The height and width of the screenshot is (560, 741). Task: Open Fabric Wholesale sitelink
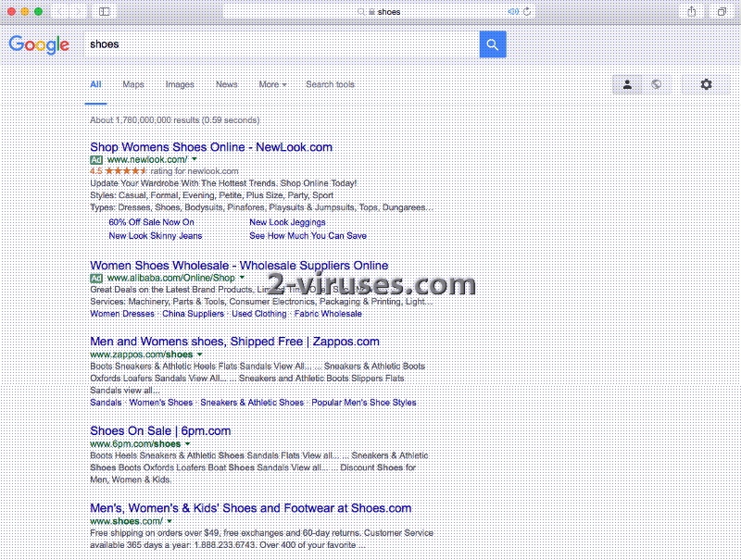pyautogui.click(x=328, y=314)
